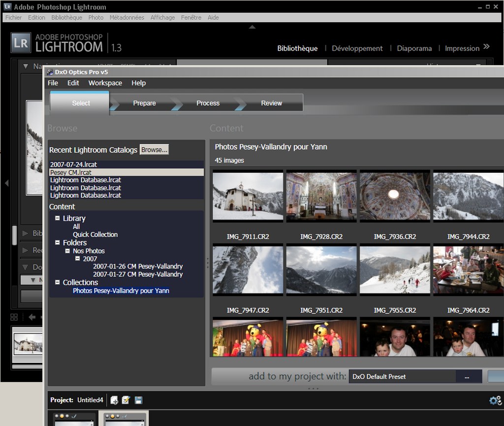This screenshot has height=426, width=504.
Task: Click the grid view icon in Lightroom
Action: coord(14,317)
